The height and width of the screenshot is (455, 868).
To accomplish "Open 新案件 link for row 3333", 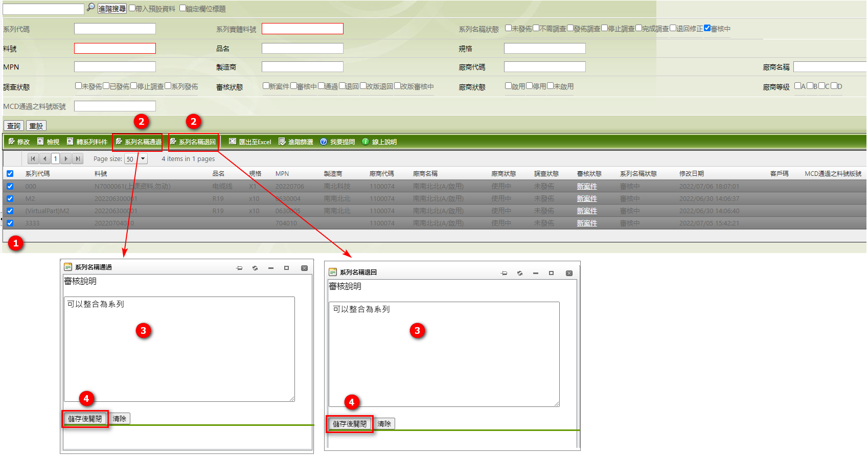I will [x=587, y=223].
